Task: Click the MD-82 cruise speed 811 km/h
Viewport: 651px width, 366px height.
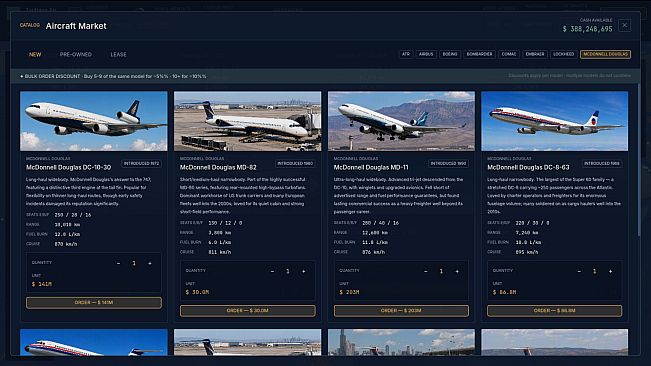Action: [x=220, y=252]
